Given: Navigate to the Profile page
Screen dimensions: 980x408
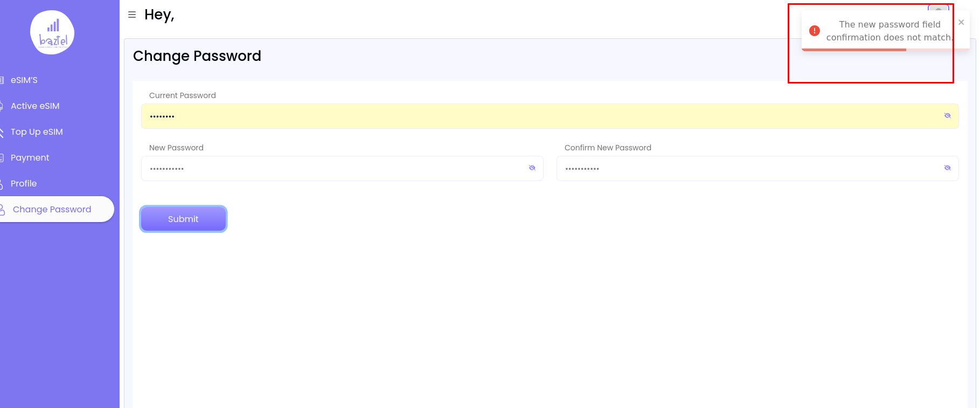Looking at the screenshot, I should coord(24,184).
